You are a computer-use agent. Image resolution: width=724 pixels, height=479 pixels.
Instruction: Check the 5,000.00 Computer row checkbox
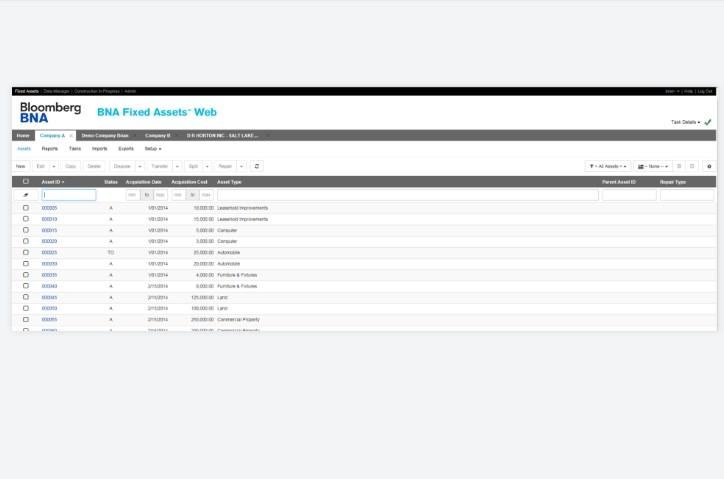(x=26, y=230)
